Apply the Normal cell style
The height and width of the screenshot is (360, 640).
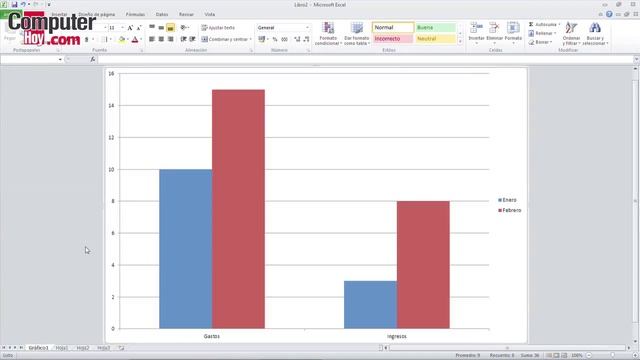coord(393,27)
